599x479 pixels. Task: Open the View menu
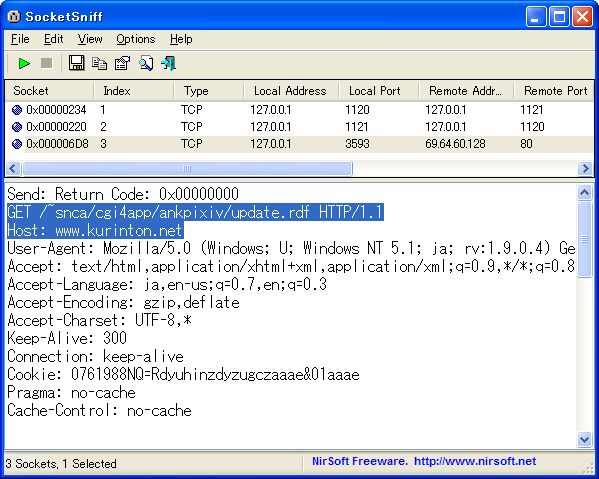[x=90, y=39]
